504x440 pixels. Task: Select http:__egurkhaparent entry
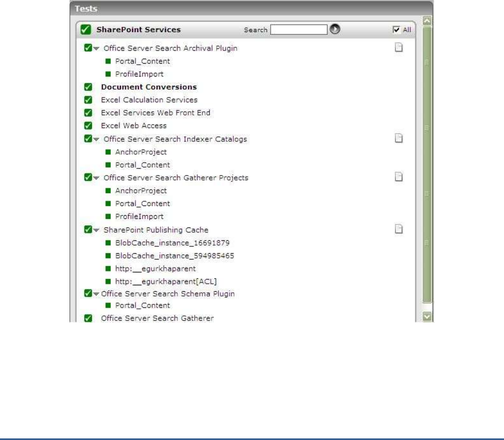pos(155,269)
